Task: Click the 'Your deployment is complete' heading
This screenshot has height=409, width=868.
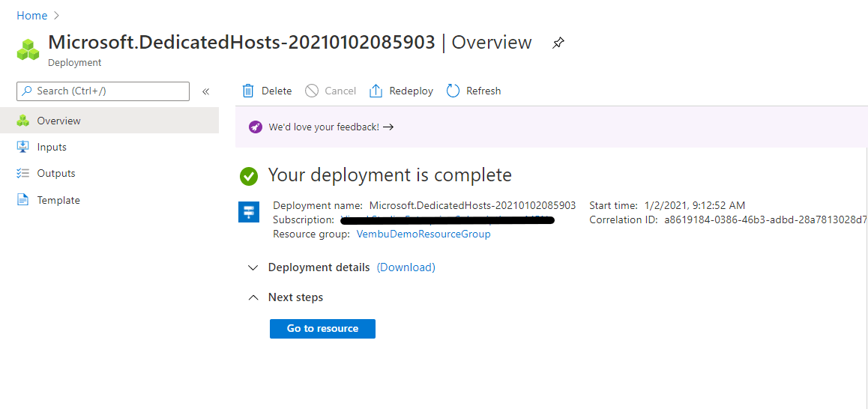Action: [x=390, y=175]
